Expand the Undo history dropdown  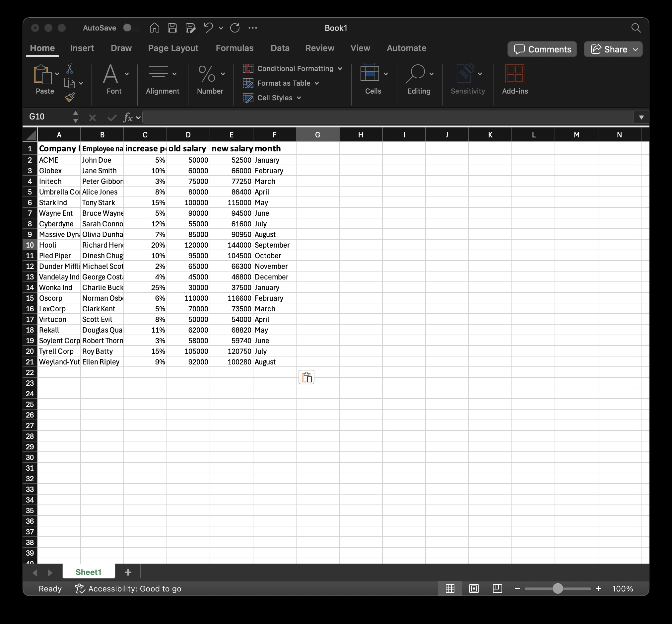pos(221,28)
